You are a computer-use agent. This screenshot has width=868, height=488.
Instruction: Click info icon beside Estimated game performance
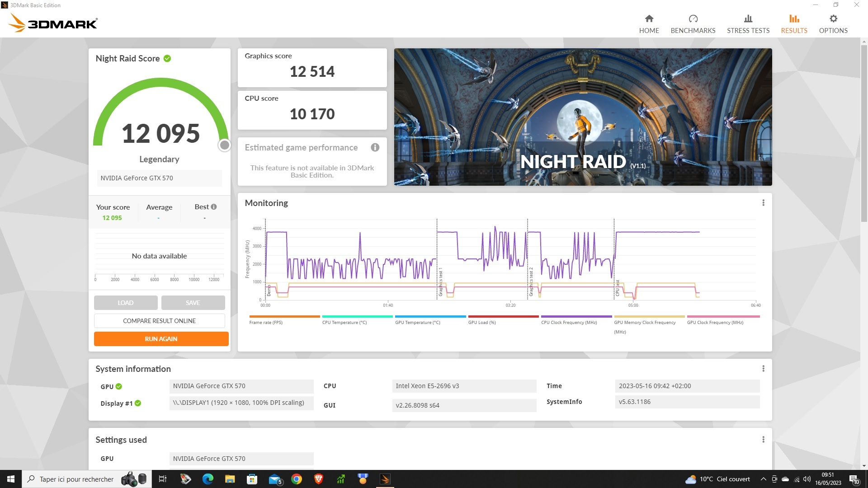[x=375, y=147]
